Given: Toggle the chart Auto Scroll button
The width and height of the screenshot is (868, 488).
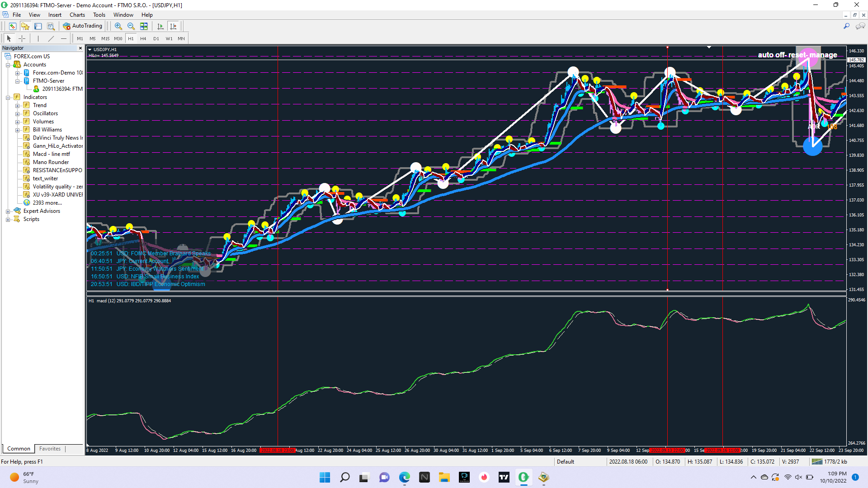Looking at the screenshot, I should 160,26.
